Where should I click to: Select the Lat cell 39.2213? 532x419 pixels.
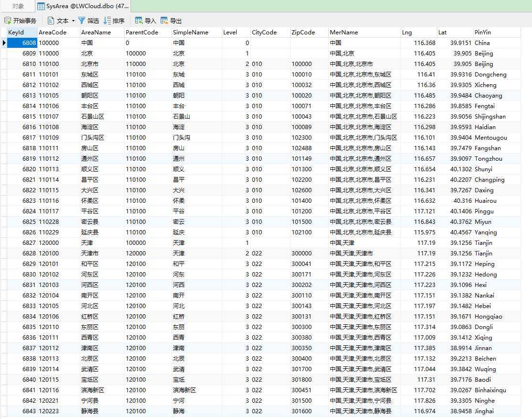click(x=455, y=359)
